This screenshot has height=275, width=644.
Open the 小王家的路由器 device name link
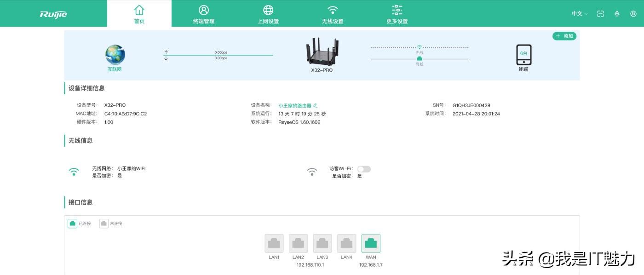click(x=294, y=106)
